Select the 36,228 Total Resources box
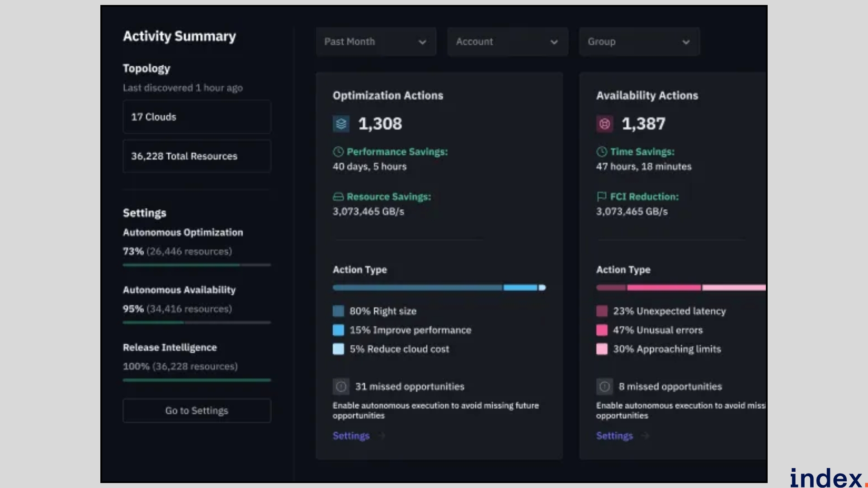Image resolution: width=868 pixels, height=488 pixels. pyautogui.click(x=197, y=156)
